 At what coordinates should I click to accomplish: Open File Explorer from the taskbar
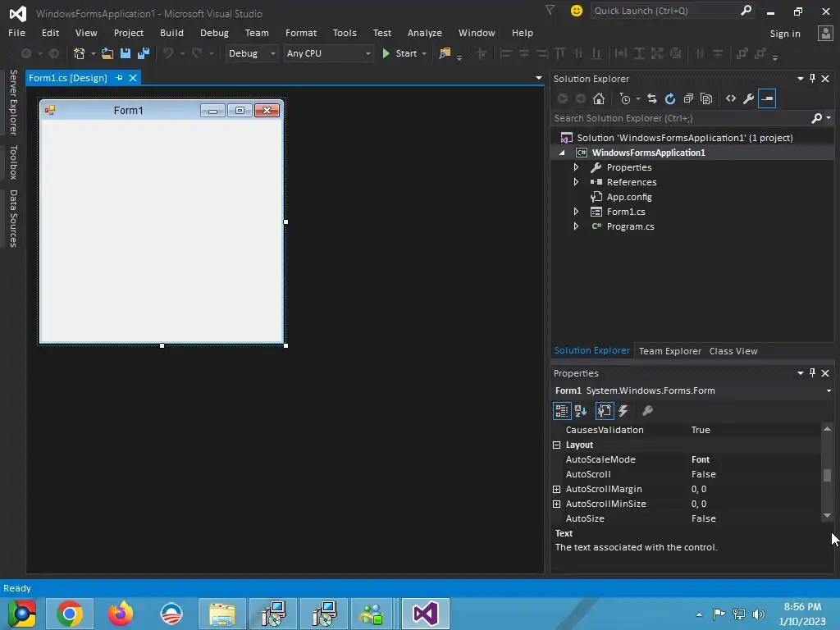[222, 614]
